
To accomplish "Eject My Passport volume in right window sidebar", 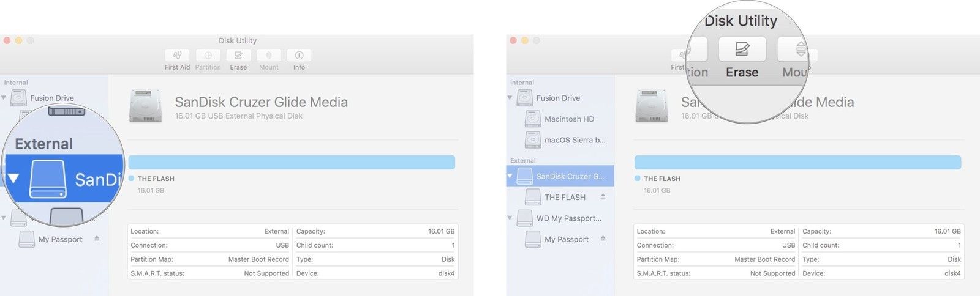I will (x=603, y=239).
